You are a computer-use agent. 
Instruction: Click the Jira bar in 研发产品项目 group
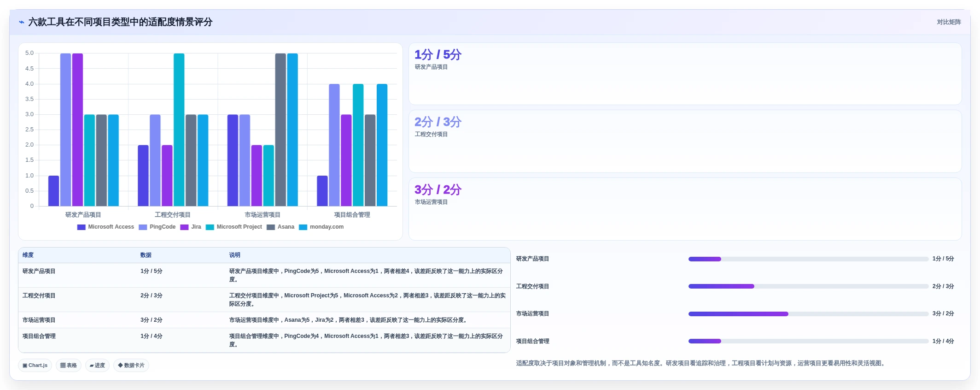77,130
